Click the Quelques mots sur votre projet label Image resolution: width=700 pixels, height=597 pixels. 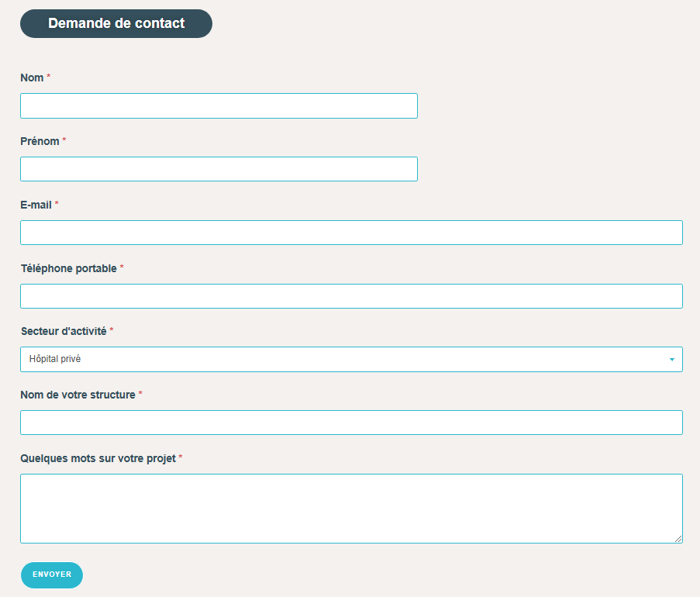coord(98,458)
